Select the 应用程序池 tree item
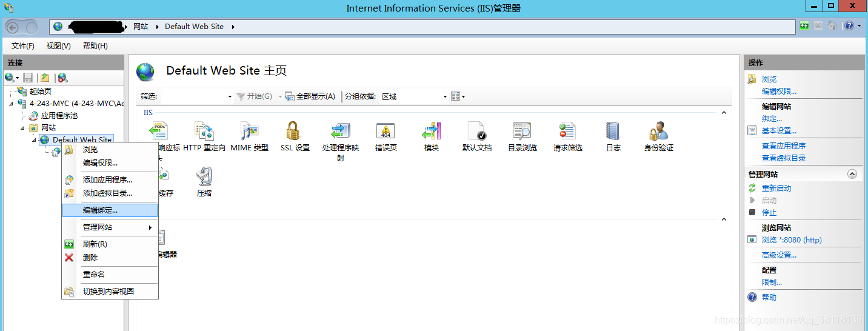 pyautogui.click(x=59, y=116)
